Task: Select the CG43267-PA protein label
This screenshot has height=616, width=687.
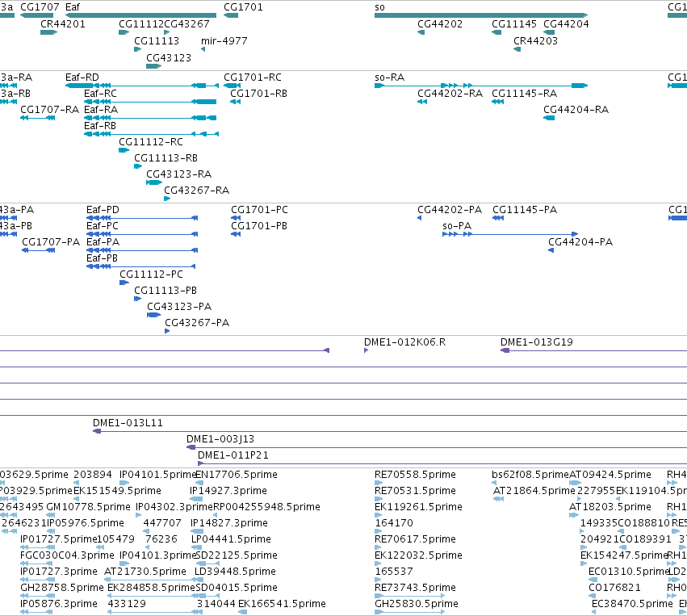Action: click(x=197, y=322)
